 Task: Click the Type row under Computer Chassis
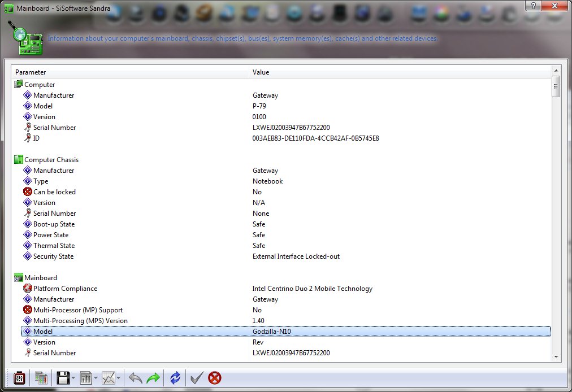41,181
